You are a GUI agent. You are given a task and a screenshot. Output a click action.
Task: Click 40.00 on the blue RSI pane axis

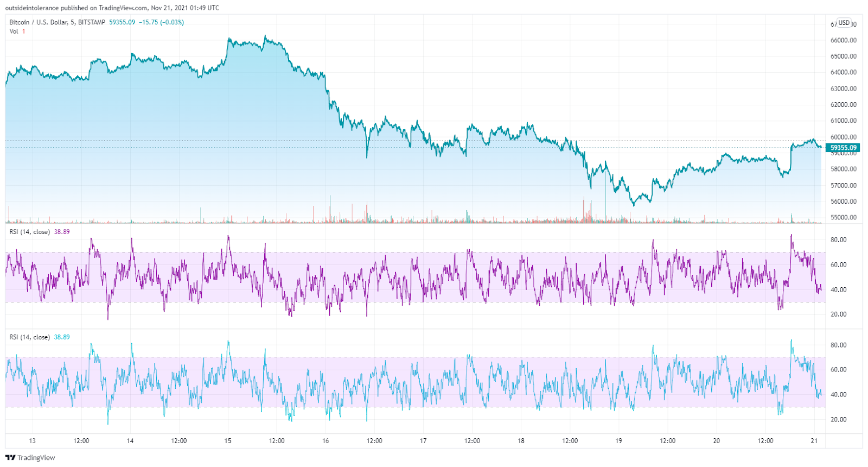click(838, 395)
